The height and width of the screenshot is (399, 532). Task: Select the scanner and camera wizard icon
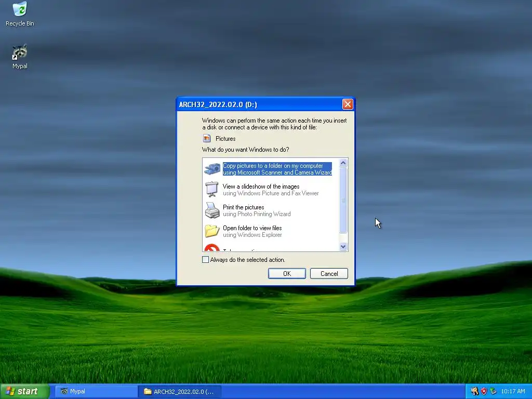(212, 169)
